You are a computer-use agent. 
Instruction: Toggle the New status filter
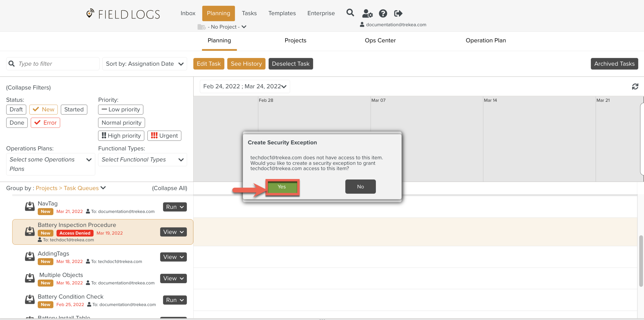click(44, 110)
